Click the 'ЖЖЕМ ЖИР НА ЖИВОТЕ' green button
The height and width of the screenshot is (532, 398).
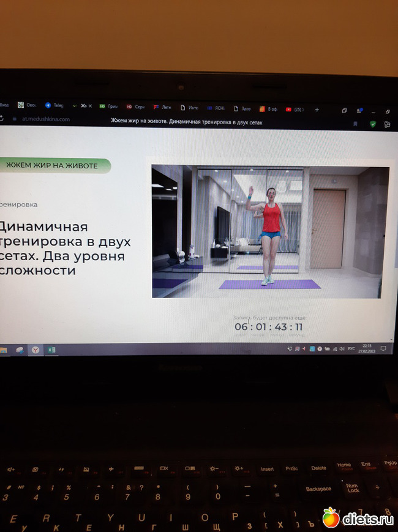(x=52, y=165)
